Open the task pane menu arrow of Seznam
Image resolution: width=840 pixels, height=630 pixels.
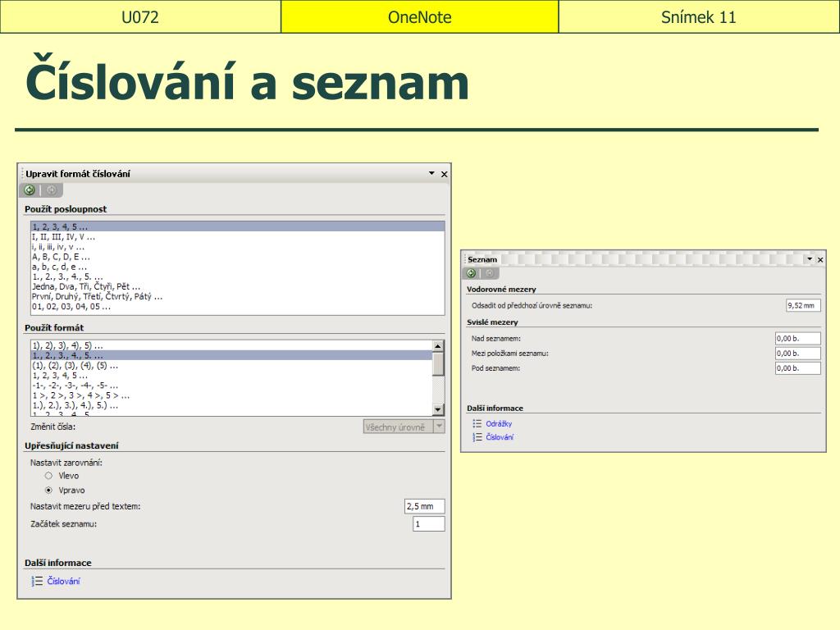click(810, 259)
